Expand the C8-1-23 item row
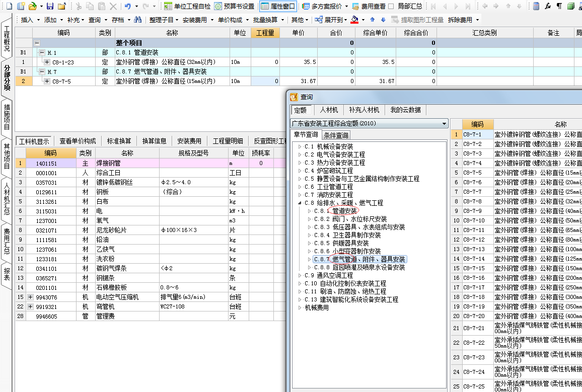The width and height of the screenshot is (582, 392). click(x=47, y=62)
